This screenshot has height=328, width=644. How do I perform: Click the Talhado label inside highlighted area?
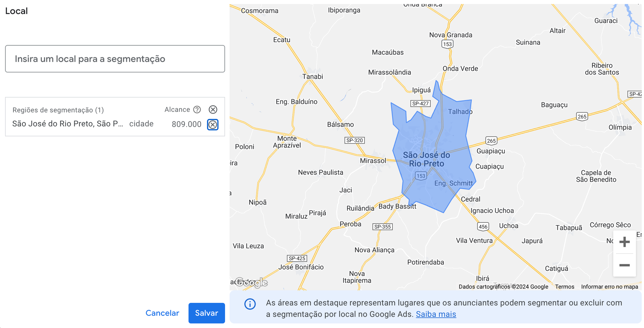[x=460, y=112]
